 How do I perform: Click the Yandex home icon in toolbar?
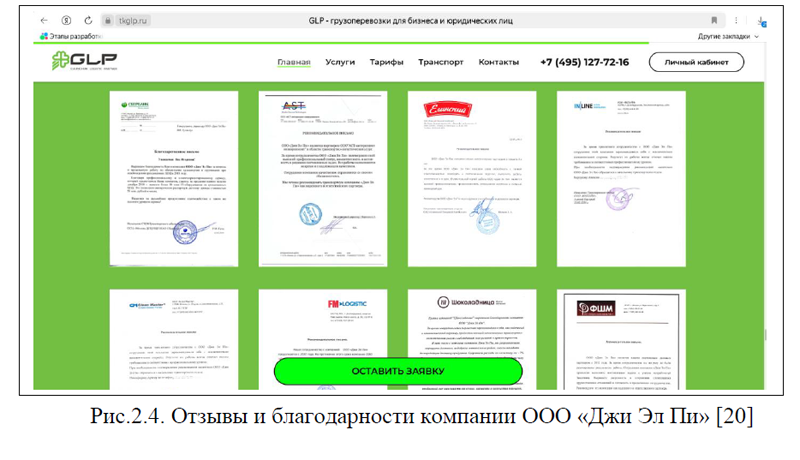click(66, 20)
